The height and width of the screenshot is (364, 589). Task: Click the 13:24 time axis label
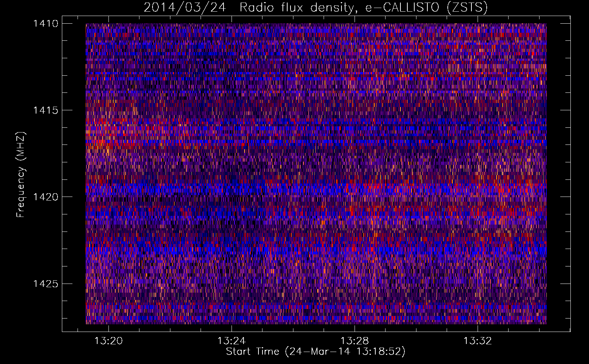[232, 341]
